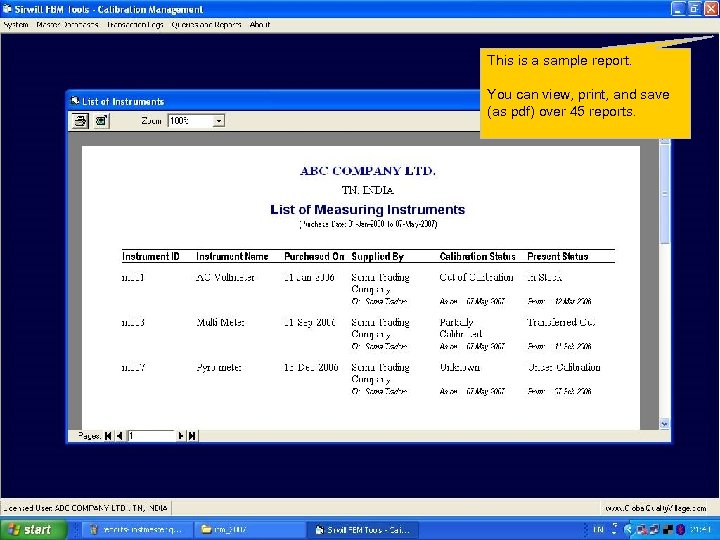The width and height of the screenshot is (720, 540).
Task: Open the About menu
Action: point(260,25)
